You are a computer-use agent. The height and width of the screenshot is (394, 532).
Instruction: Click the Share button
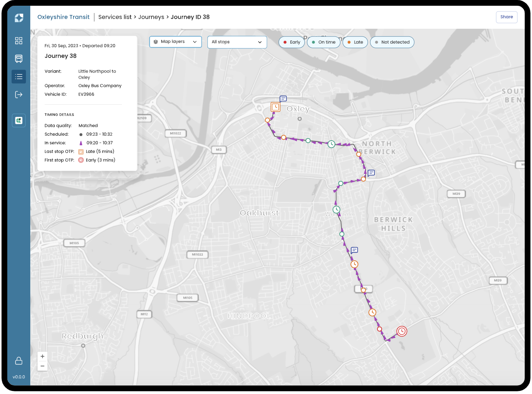(x=506, y=17)
